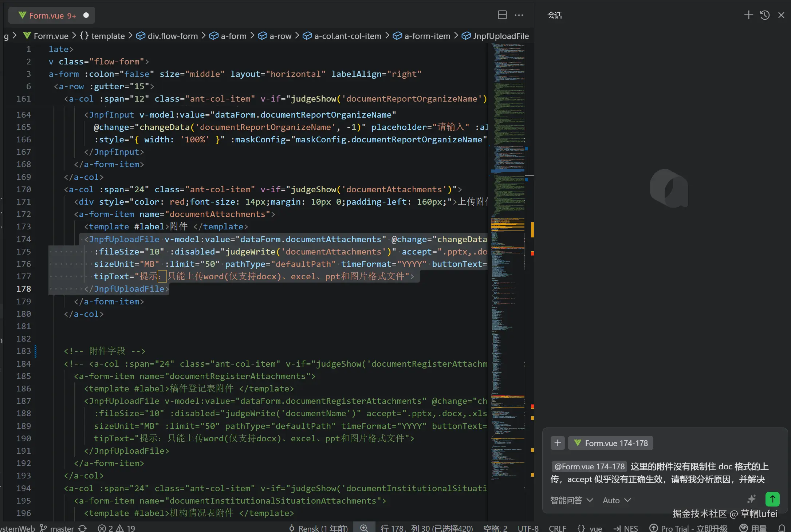Viewport: 791px width, 532px height.
Task: Open notifications bell in status bar
Action: pos(782,528)
